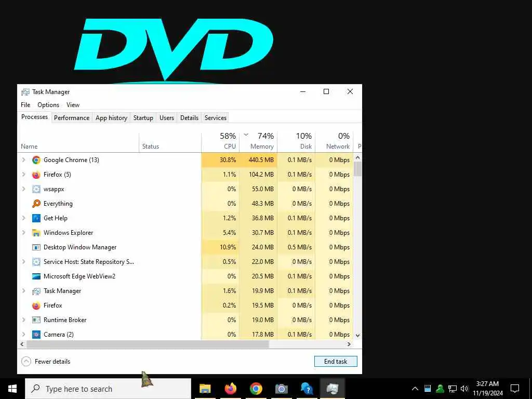532x399 pixels.
Task: Click the Desktop Window Manager icon
Action: [x=36, y=247]
